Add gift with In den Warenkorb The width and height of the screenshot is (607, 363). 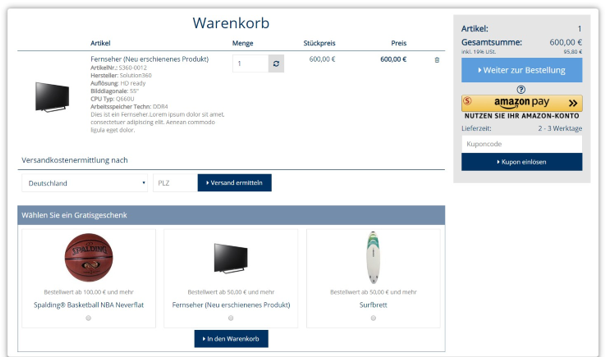point(231,339)
